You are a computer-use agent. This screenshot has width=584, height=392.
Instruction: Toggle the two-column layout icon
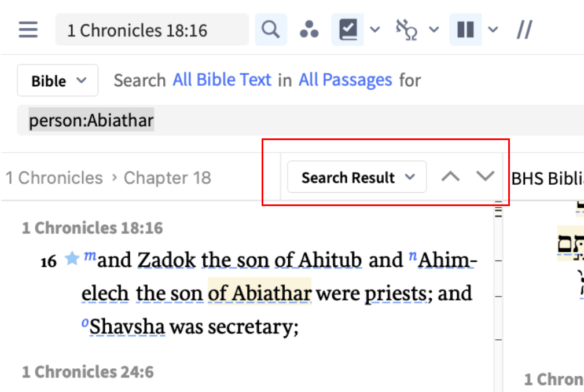(465, 30)
